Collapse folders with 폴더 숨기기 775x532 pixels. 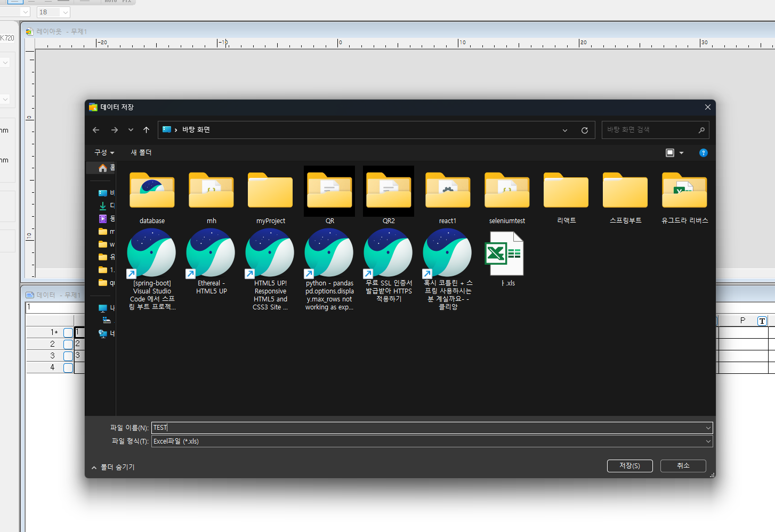point(113,467)
